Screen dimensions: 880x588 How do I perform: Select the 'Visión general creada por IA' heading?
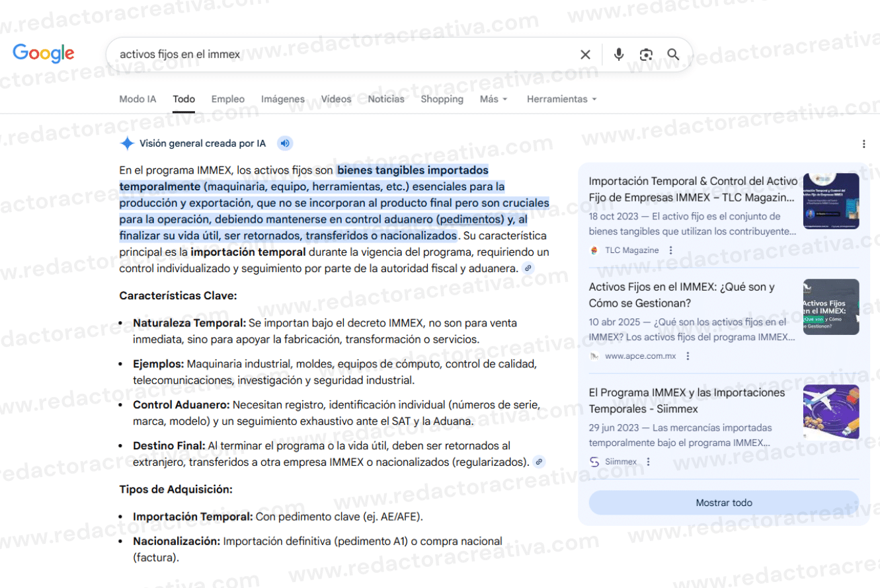tap(202, 143)
